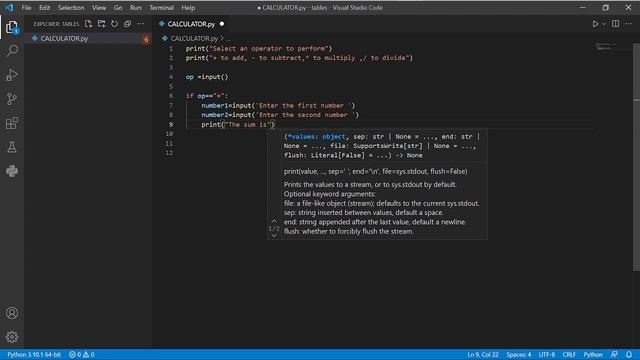Show previous signature in the help popup
The height and width of the screenshot is (360, 640).
[274, 221]
